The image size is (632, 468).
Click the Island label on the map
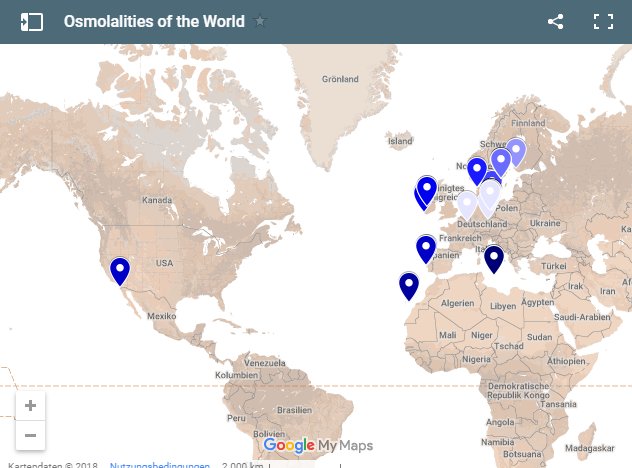[400, 141]
